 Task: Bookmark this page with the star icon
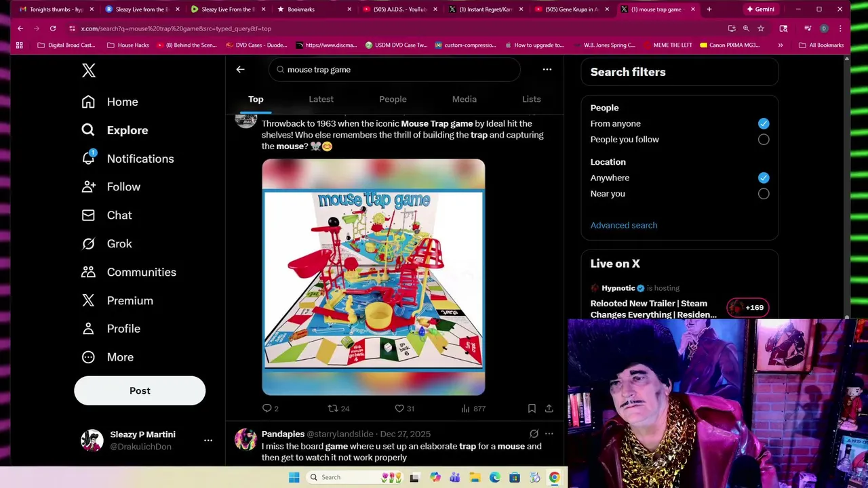click(761, 28)
